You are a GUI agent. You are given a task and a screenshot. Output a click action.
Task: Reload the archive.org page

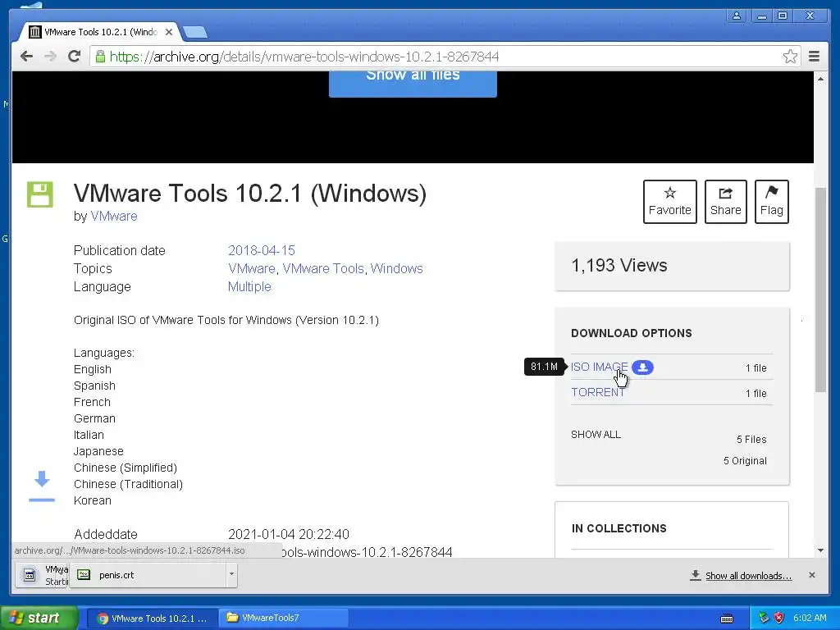pyautogui.click(x=74, y=57)
